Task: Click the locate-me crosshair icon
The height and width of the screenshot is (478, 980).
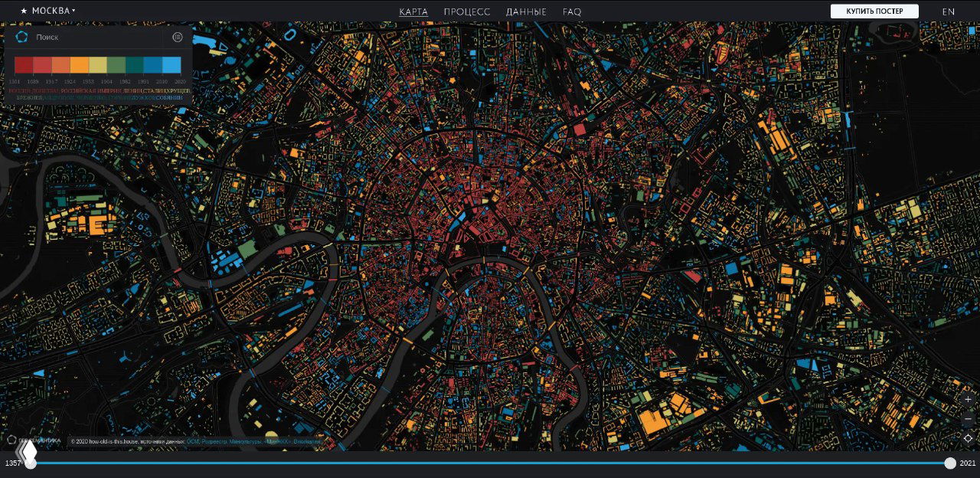Action: tap(968, 438)
